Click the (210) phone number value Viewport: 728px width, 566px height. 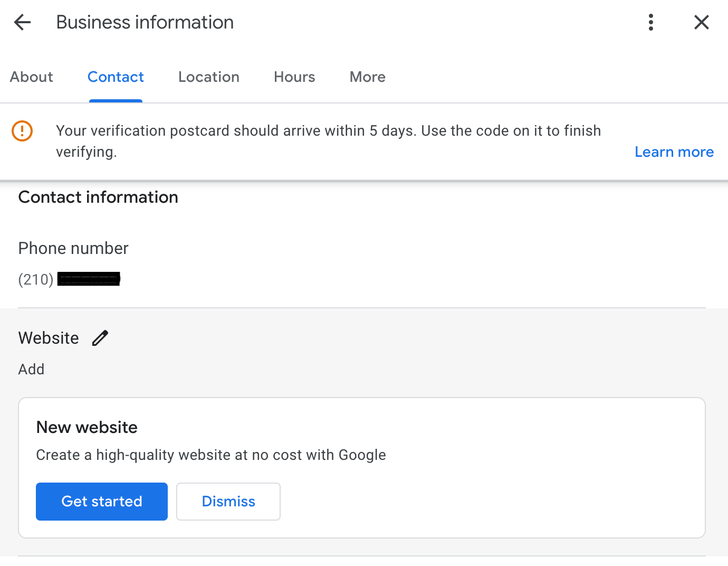click(69, 279)
